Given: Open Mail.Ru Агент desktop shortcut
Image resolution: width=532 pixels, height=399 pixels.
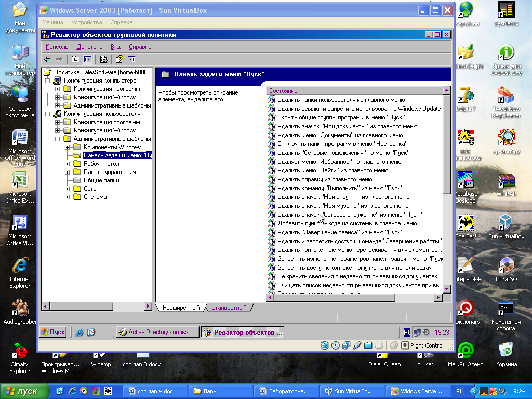Looking at the screenshot, I should click(x=465, y=354).
